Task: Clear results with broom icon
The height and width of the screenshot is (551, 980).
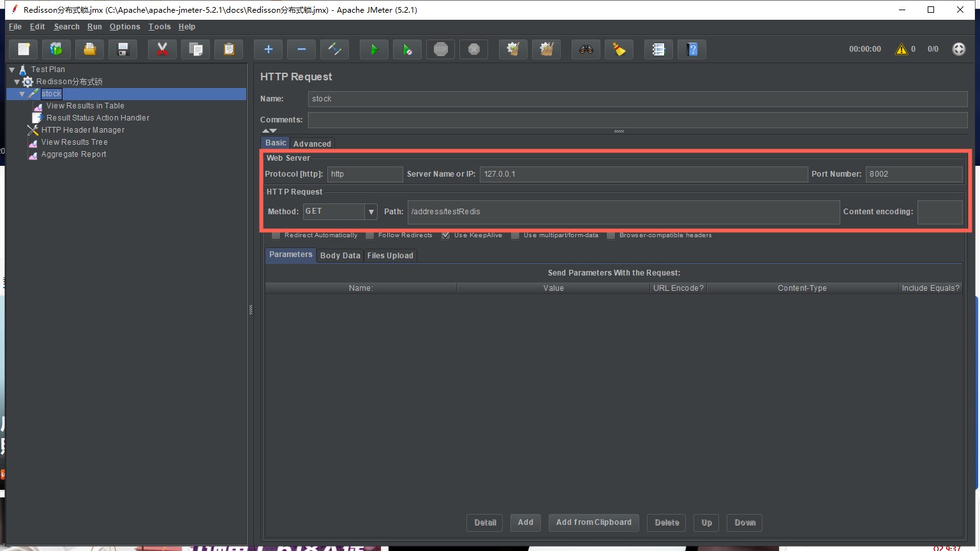Action: point(513,49)
